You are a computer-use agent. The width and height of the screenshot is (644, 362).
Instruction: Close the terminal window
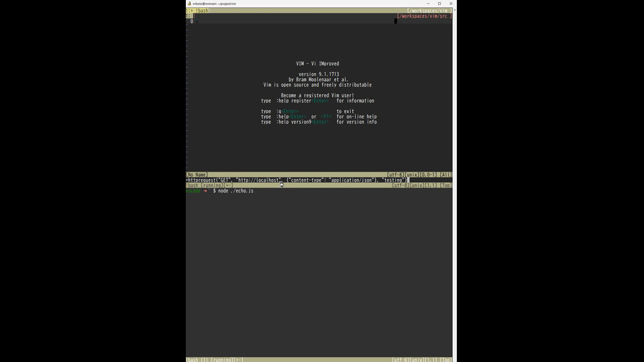click(x=451, y=3)
